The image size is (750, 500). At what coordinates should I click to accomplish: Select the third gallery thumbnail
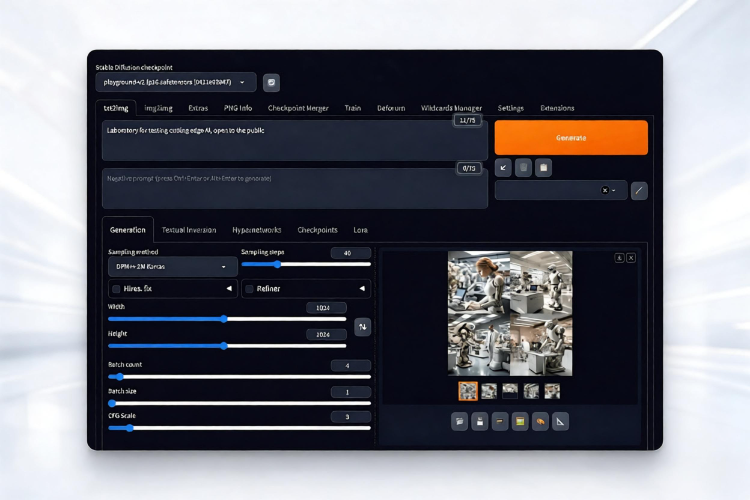(x=510, y=391)
